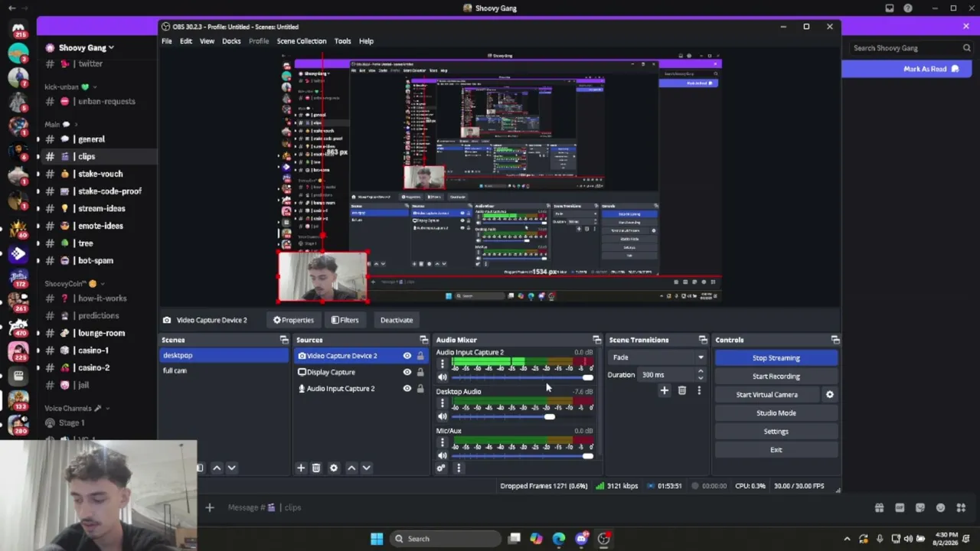Viewport: 980px width, 551px height.
Task: Toggle visibility of Audio Input Capture 2 source
Action: (x=407, y=389)
